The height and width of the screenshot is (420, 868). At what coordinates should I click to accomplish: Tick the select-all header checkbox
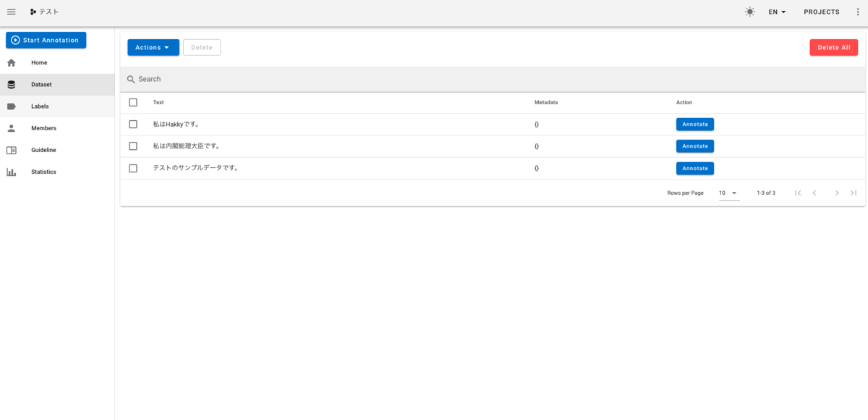[133, 102]
